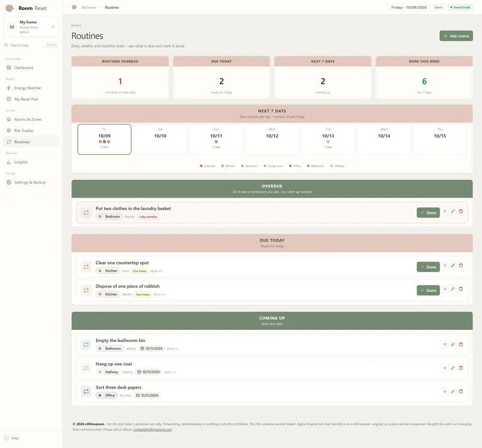Delete the Clear one countertop spot routine

[461, 266]
